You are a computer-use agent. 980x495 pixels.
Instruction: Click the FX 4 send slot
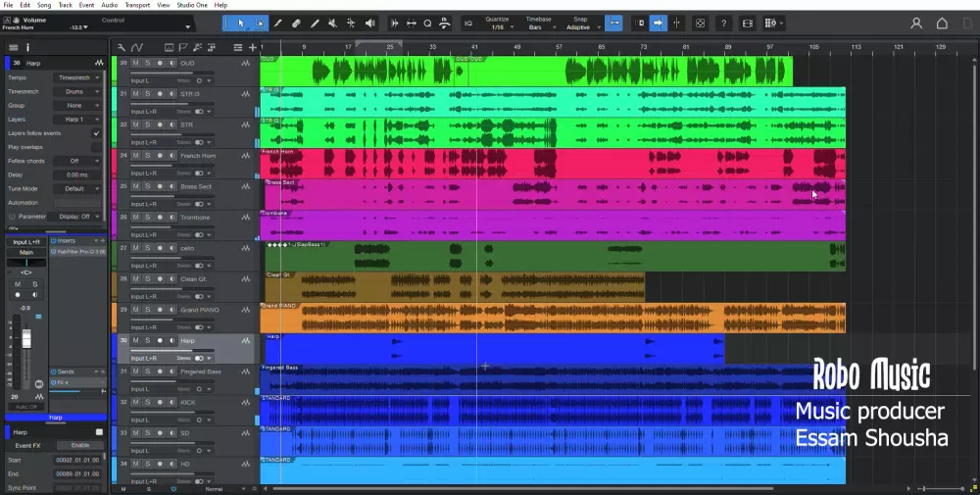click(x=77, y=382)
